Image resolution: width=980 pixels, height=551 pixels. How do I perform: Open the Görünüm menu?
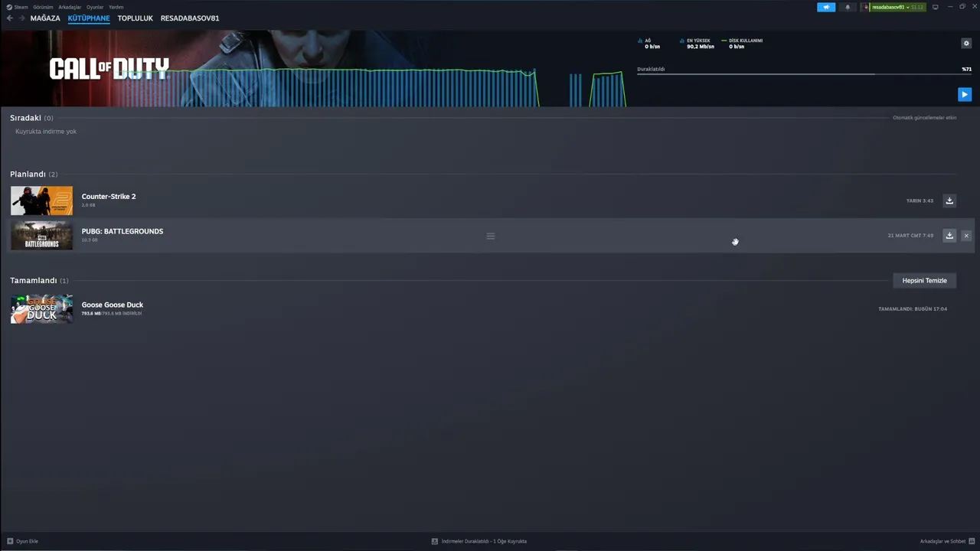[43, 7]
